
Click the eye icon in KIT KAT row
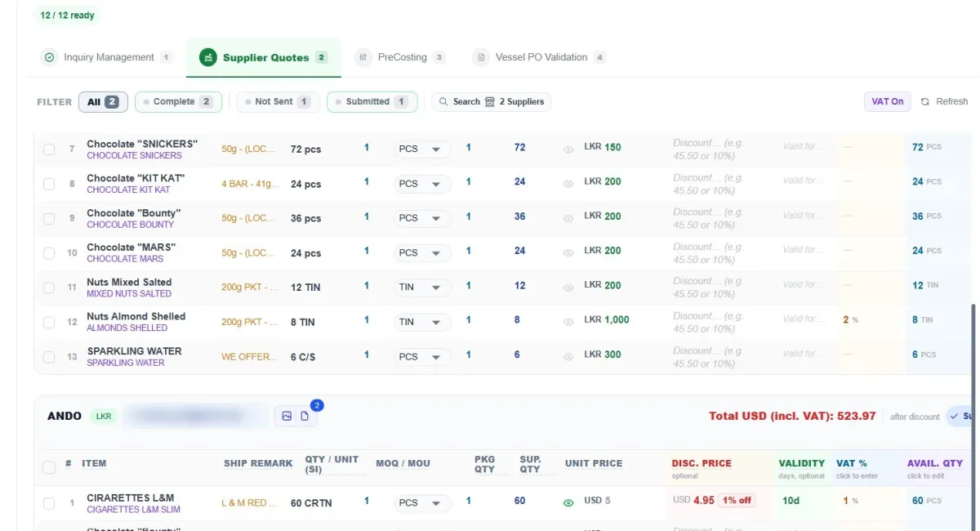click(x=568, y=184)
